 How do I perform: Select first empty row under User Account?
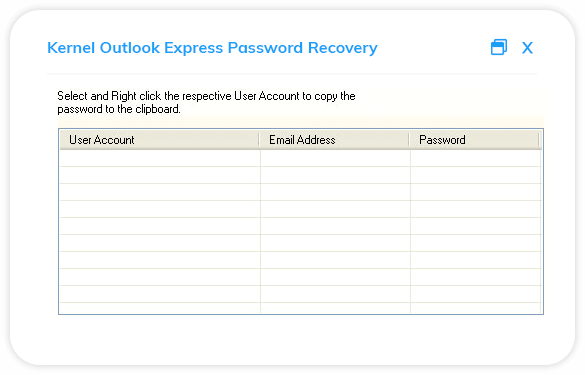(x=160, y=158)
